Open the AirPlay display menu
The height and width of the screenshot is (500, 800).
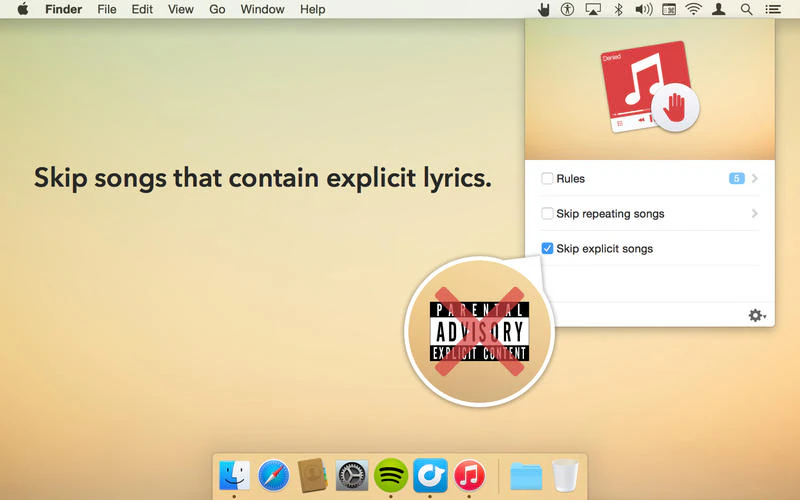(x=593, y=9)
